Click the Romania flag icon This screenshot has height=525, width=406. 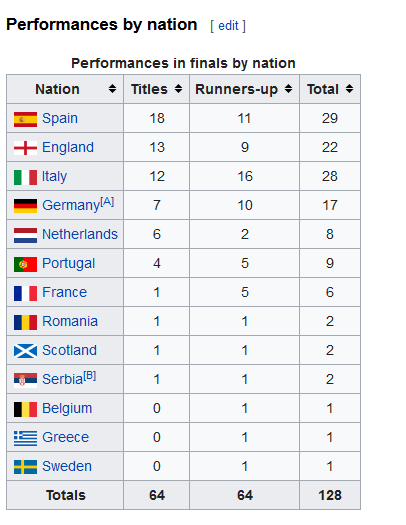(25, 322)
